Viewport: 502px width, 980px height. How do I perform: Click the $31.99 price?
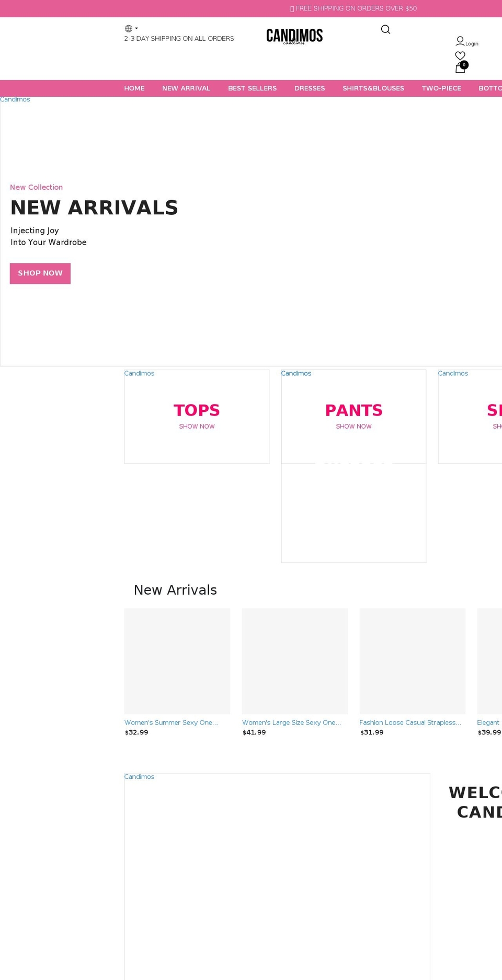(x=372, y=733)
